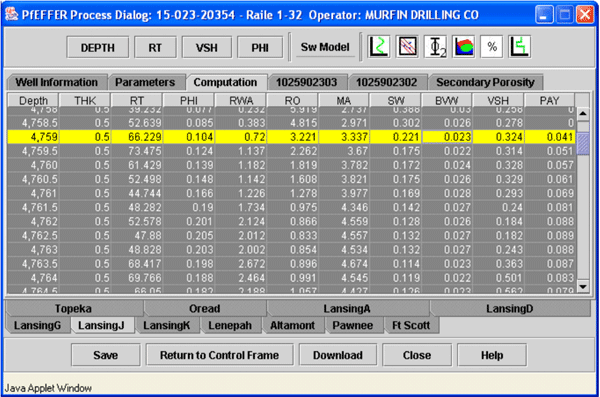Click MA value 4.559
The height and width of the screenshot is (397, 600).
point(344,221)
